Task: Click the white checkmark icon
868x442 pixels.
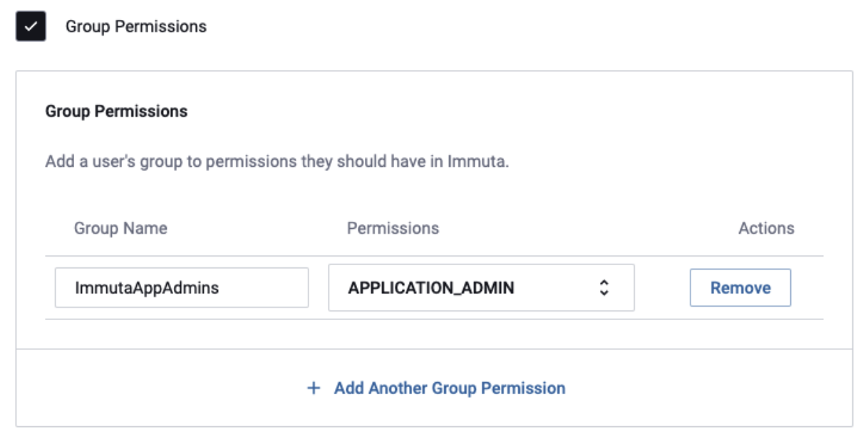Action: pos(31,26)
